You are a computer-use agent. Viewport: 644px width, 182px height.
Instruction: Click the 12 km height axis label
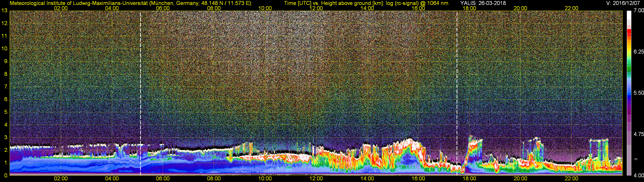click(x=5, y=23)
